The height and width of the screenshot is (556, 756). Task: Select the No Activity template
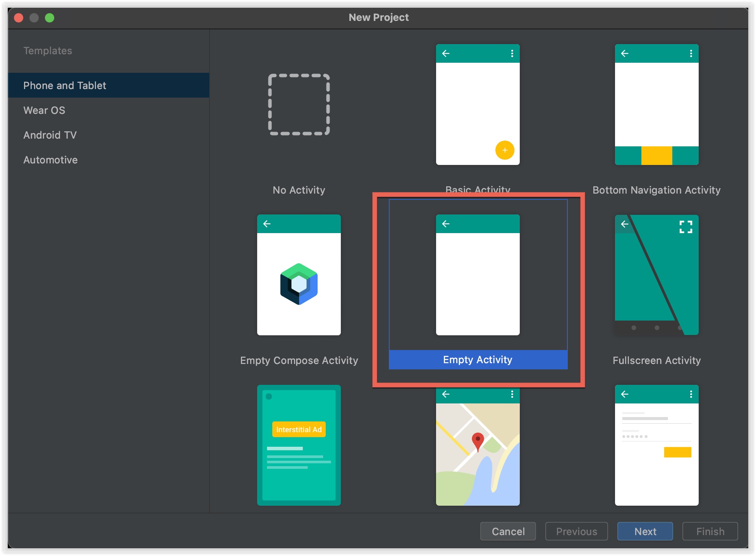[x=299, y=105]
